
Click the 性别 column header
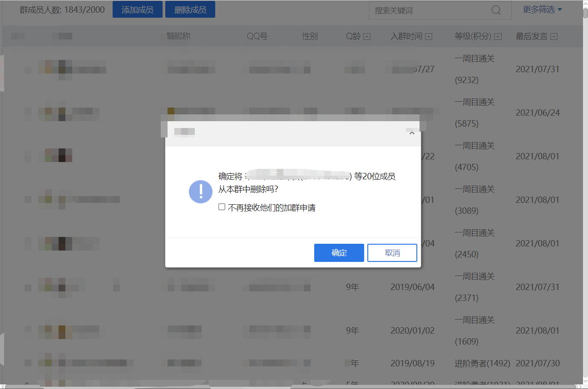click(309, 36)
